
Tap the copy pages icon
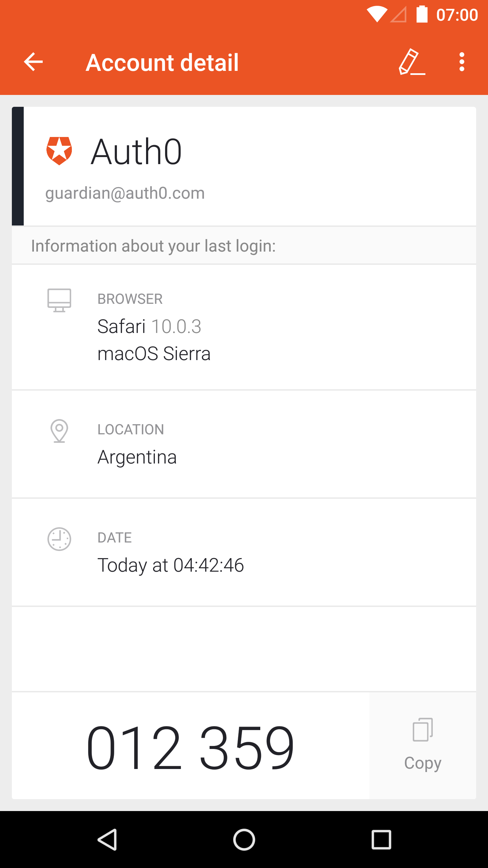pos(423,730)
